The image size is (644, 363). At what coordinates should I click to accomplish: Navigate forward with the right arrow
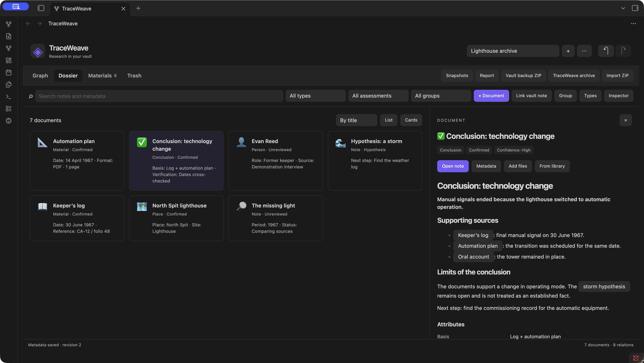click(x=39, y=24)
